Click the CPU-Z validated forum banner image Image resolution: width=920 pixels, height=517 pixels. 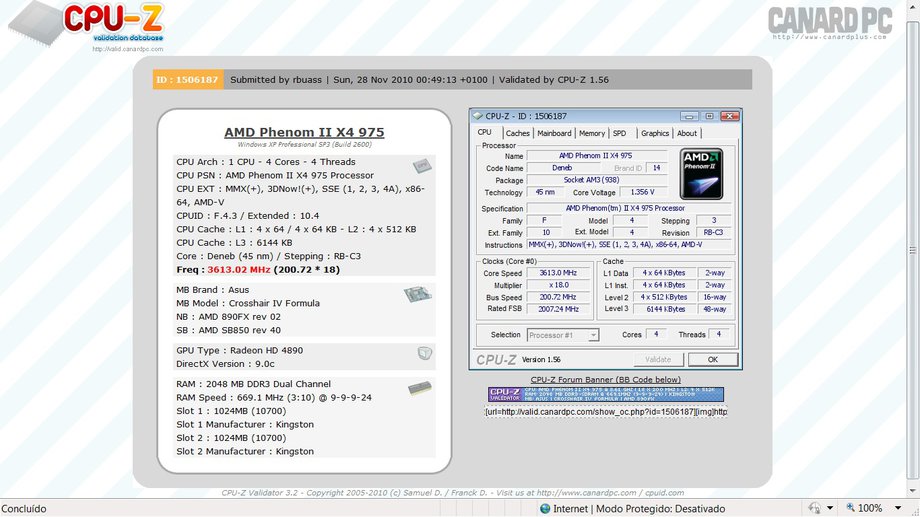coord(605,395)
